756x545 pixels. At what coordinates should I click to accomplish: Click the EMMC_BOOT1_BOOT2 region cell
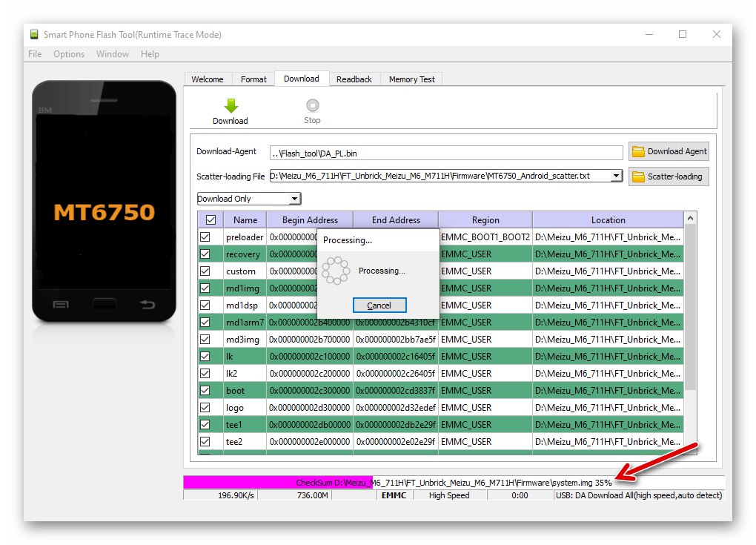point(485,237)
